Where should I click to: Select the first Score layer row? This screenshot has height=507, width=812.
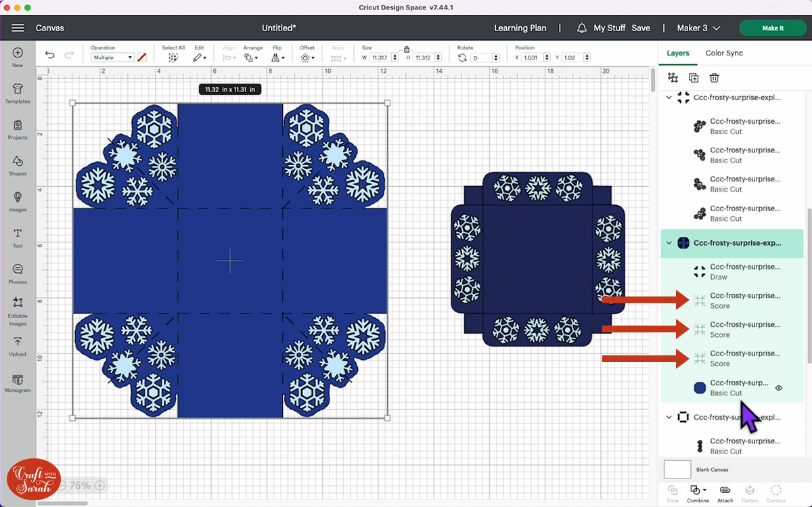click(732, 301)
